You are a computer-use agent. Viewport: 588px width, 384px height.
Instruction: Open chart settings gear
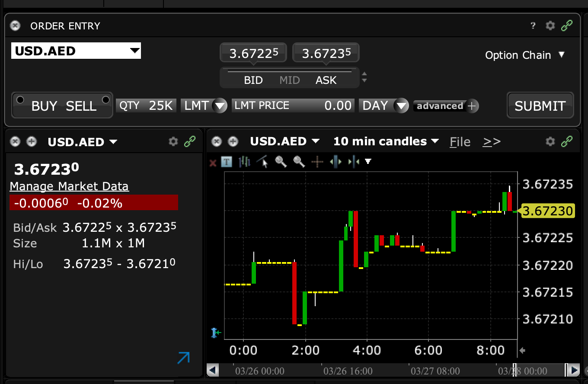(x=550, y=141)
